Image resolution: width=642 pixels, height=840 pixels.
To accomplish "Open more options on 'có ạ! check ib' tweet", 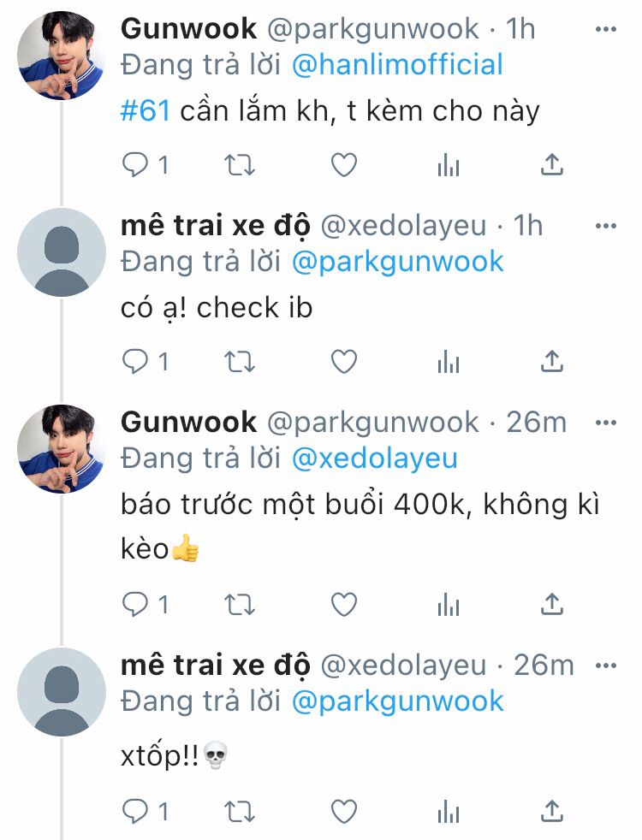I will [605, 226].
